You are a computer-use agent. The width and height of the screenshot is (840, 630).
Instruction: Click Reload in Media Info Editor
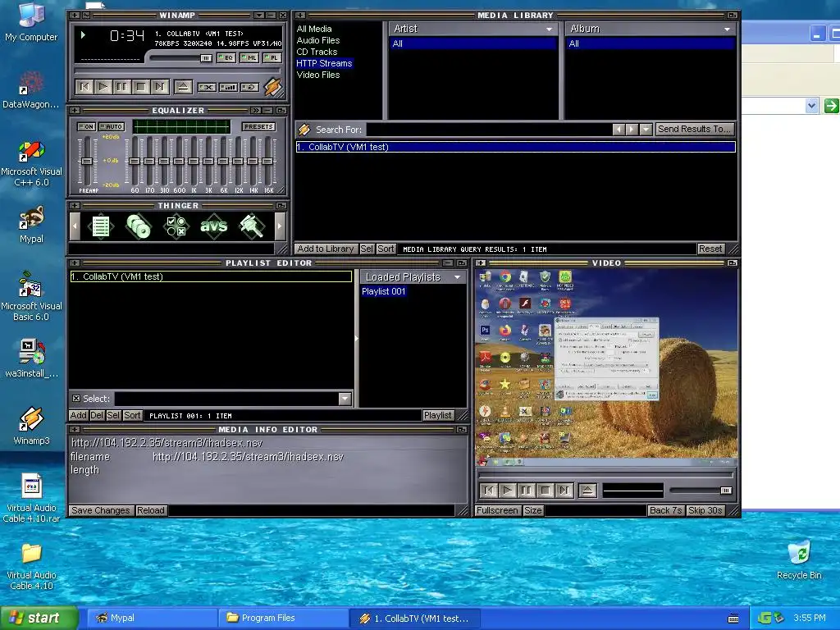pyautogui.click(x=151, y=510)
